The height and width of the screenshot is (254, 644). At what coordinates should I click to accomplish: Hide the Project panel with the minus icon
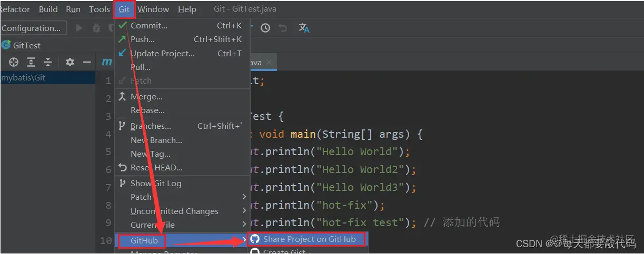click(87, 62)
